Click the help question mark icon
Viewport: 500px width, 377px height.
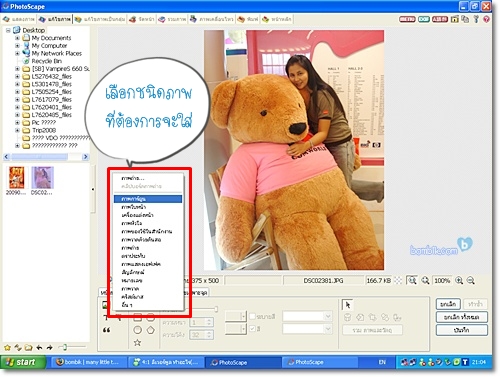486,19
